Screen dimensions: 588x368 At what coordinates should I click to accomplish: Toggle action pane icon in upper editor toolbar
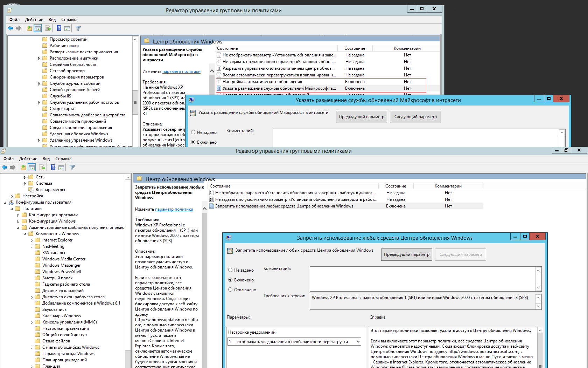67,28
